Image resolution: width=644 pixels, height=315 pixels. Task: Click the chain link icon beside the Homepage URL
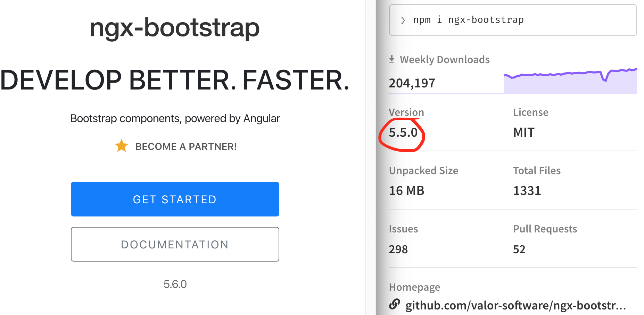click(x=395, y=304)
